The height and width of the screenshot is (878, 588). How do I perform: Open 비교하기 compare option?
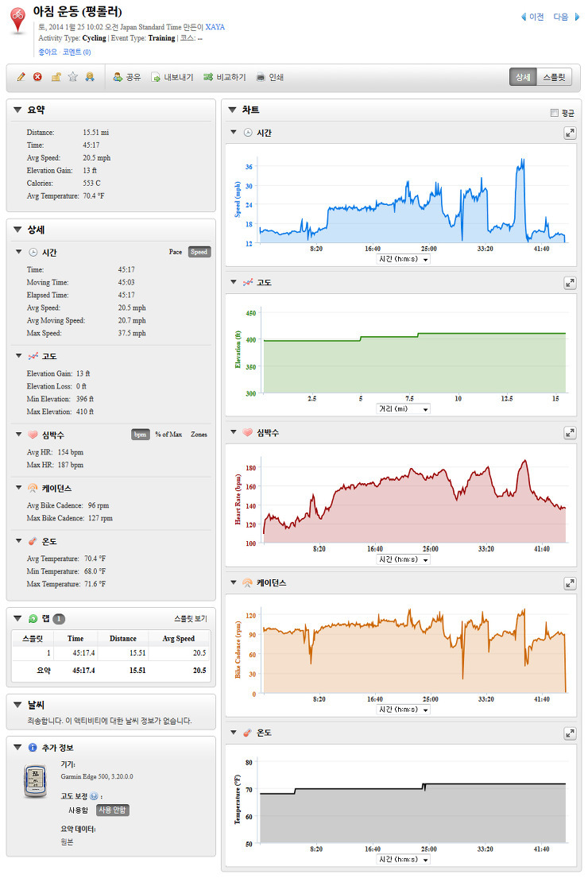(x=225, y=77)
